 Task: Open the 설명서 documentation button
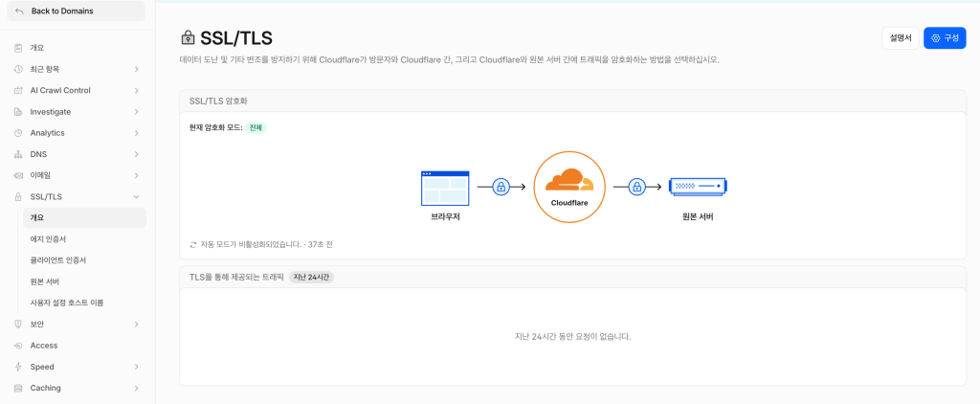click(x=901, y=37)
